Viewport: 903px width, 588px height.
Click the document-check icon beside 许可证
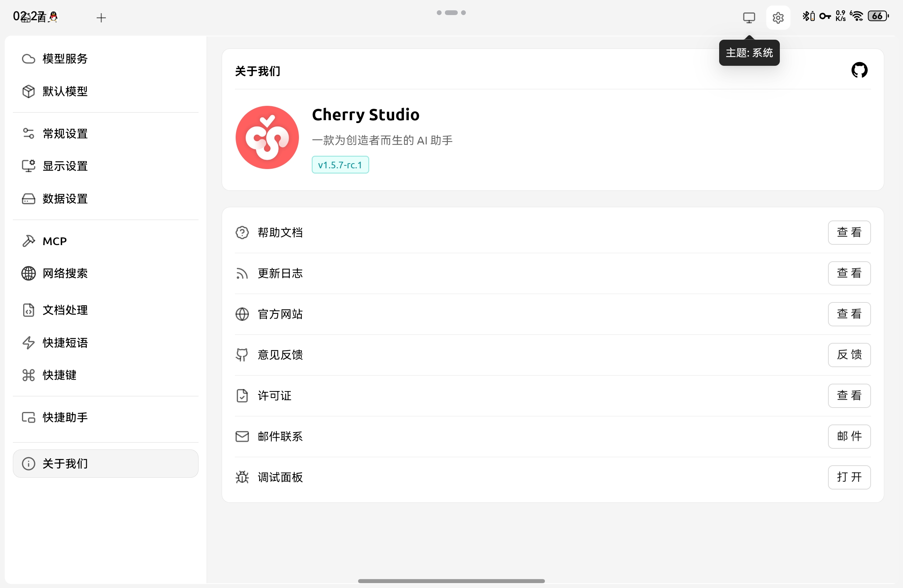pos(242,396)
